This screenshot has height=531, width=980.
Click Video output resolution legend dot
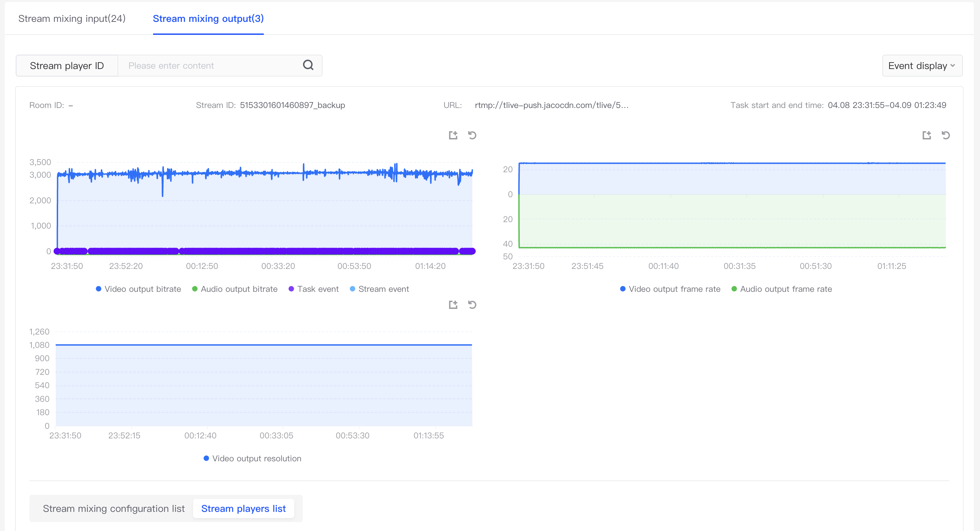(206, 458)
